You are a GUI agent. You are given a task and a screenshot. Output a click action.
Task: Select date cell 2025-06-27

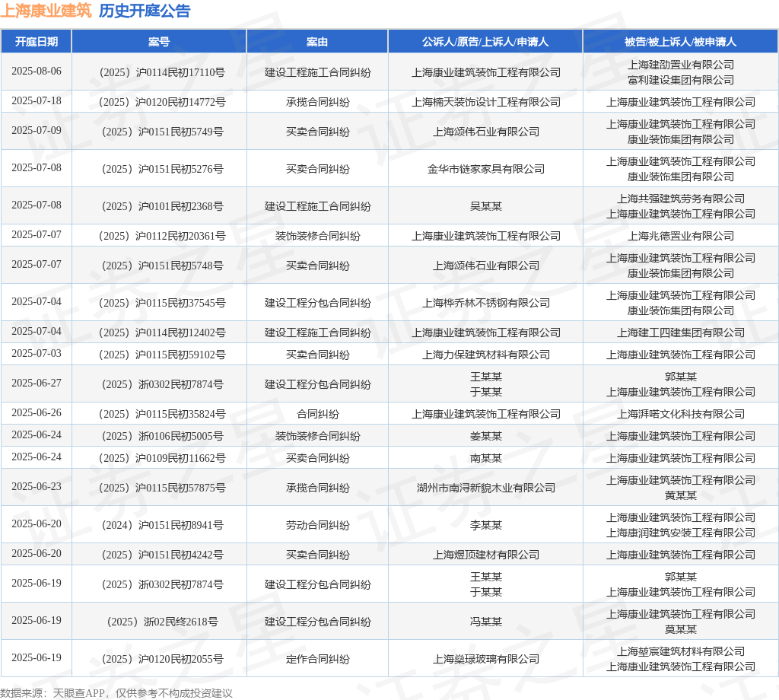pos(37,383)
